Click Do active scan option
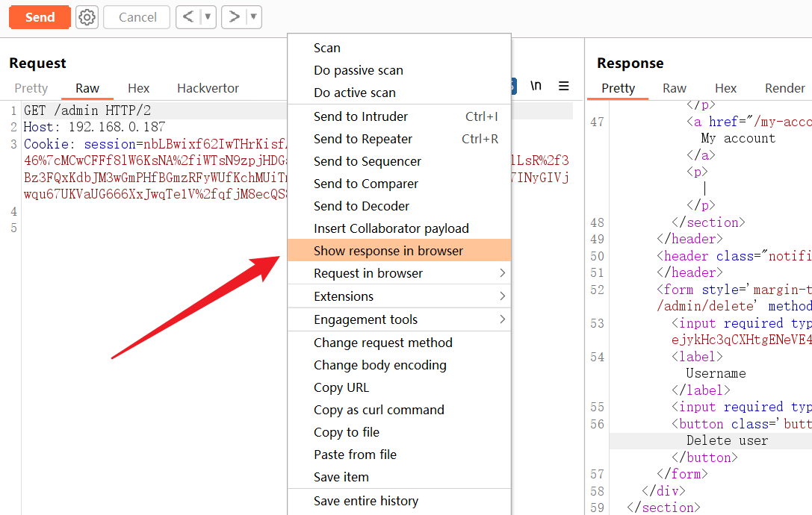Image resolution: width=812 pixels, height=515 pixels. tap(355, 93)
